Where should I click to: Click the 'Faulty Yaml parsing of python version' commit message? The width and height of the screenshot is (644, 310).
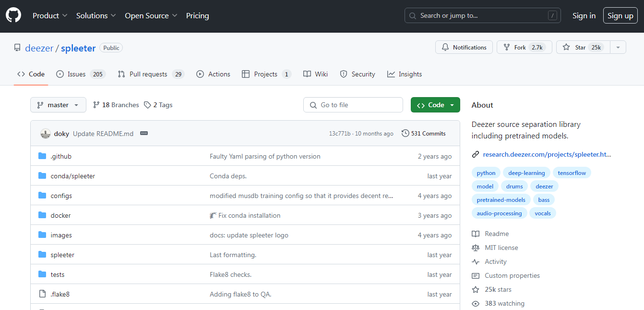pyautogui.click(x=265, y=156)
